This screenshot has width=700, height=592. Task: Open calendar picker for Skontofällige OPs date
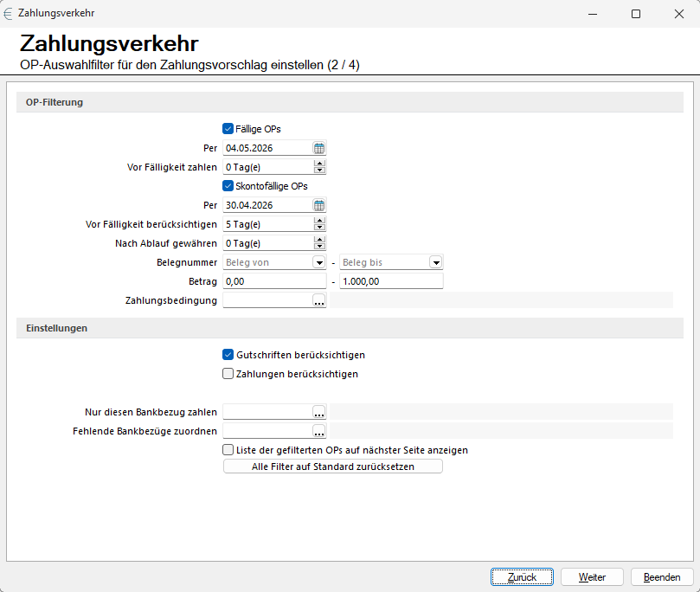tap(319, 205)
